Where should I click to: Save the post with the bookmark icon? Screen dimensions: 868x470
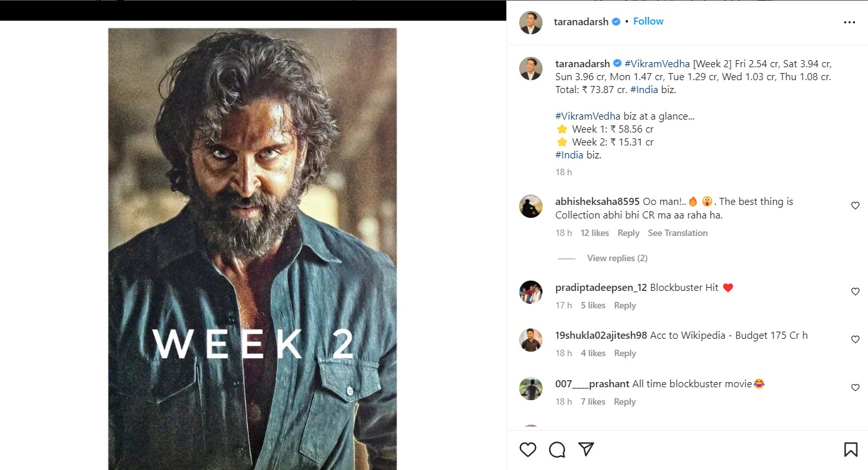pos(851,449)
